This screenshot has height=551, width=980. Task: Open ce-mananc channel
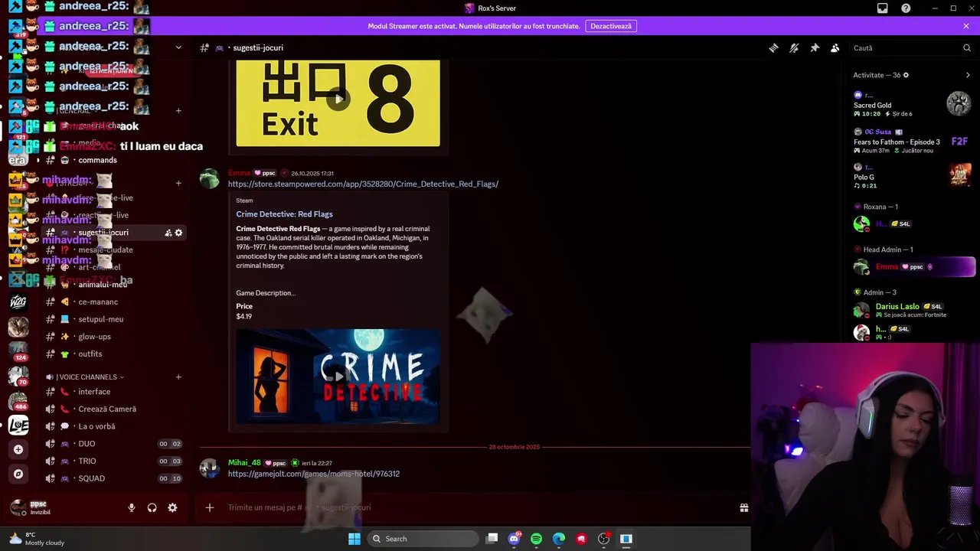(x=98, y=302)
